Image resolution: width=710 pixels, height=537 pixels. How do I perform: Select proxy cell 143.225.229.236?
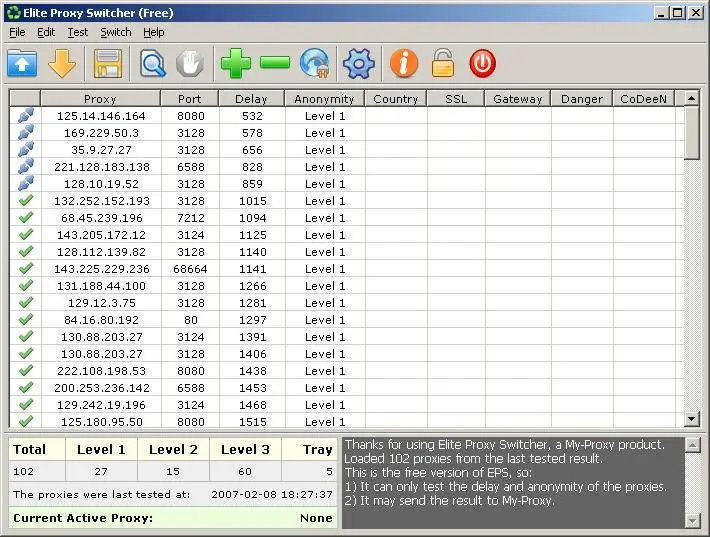pos(101,269)
